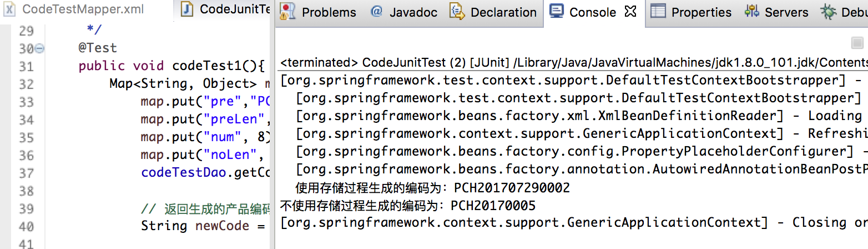Click the disabled terminate button in console
Viewport: 868px width, 249px height.
(857, 42)
